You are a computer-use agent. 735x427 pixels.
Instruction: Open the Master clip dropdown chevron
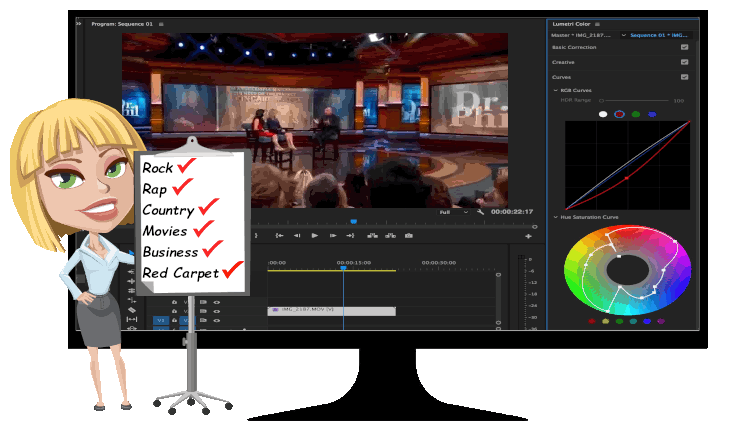click(623, 35)
